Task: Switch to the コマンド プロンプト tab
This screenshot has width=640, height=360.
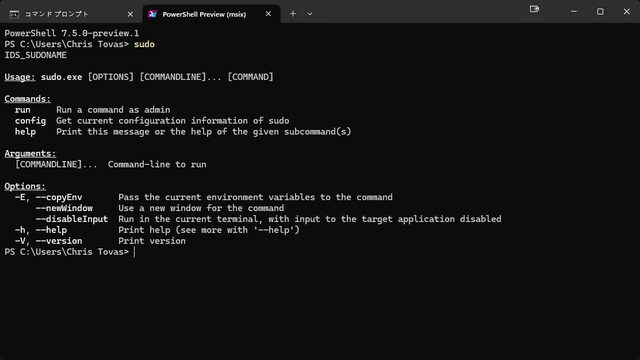Action: coord(72,14)
